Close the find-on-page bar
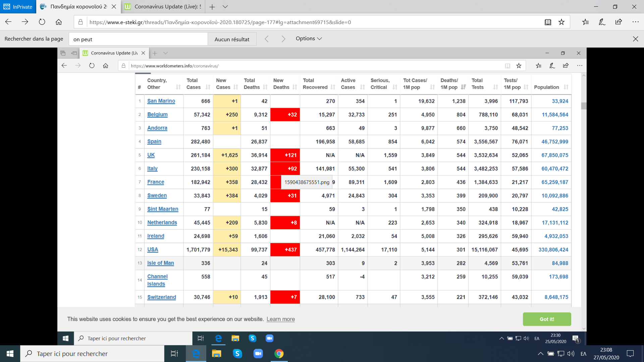Viewport: 644px width, 362px height. pyautogui.click(x=635, y=39)
